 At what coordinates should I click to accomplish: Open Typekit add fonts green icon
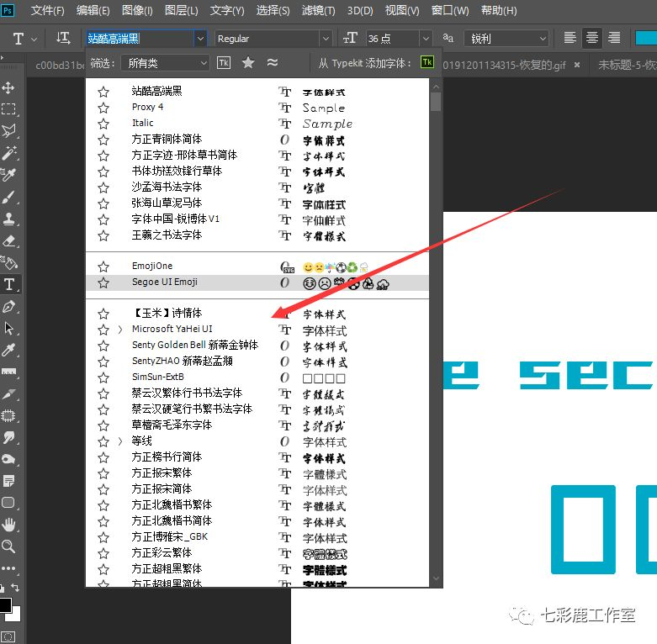[x=427, y=62]
